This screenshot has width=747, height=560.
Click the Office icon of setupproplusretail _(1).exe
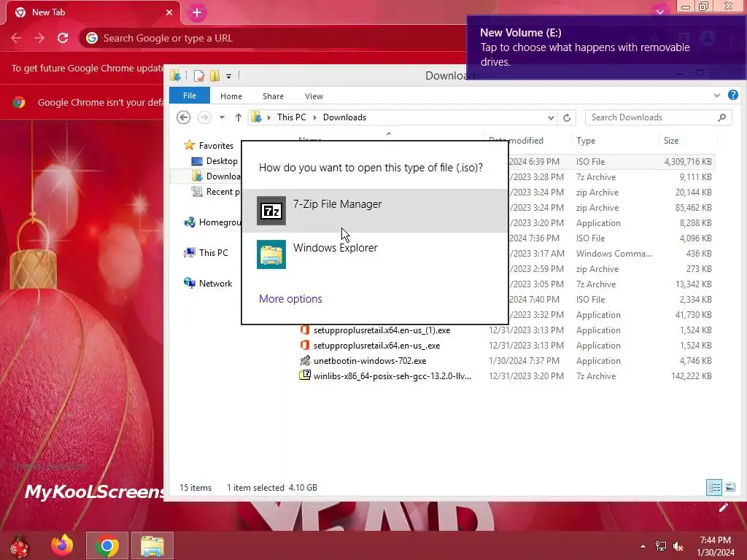[x=305, y=330]
